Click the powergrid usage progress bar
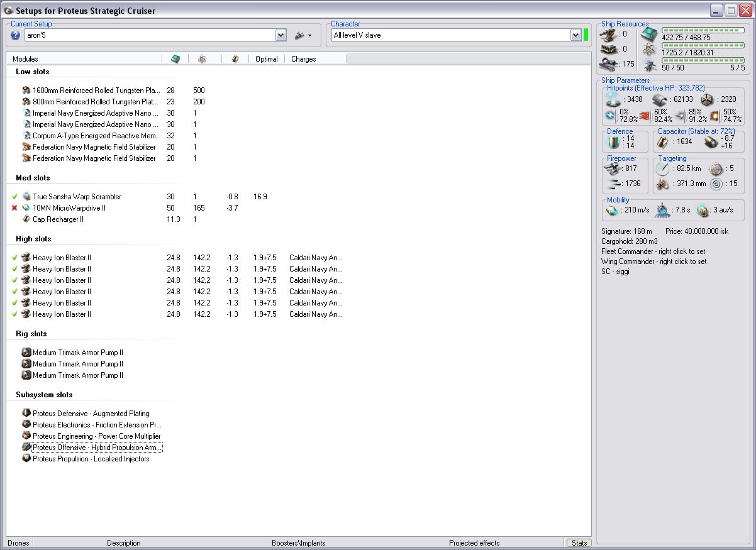 [x=703, y=45]
